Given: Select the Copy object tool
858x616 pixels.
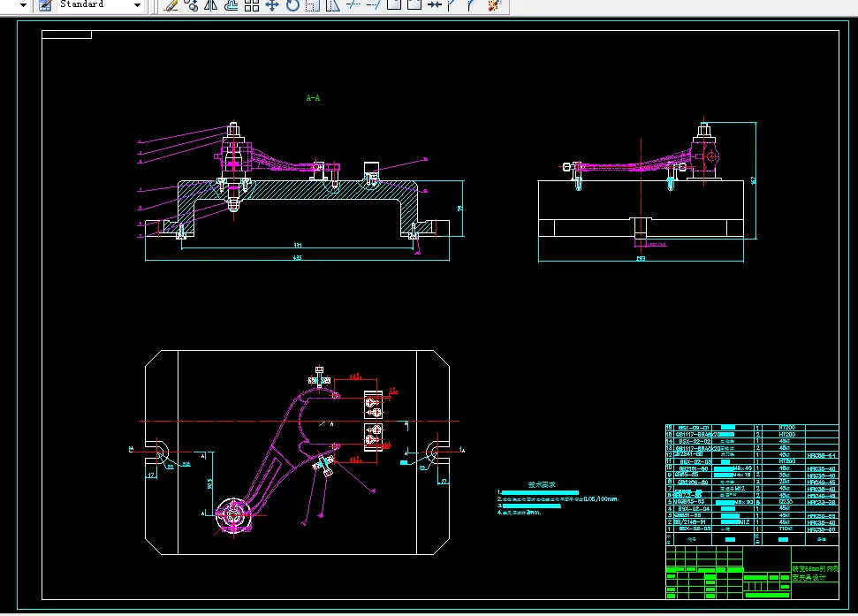Looking at the screenshot, I should (191, 5).
